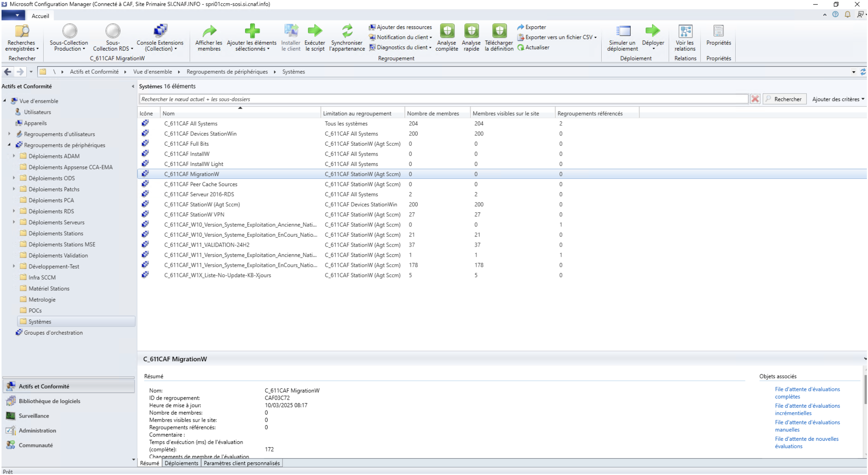Clear the search with the red X button

755,99
